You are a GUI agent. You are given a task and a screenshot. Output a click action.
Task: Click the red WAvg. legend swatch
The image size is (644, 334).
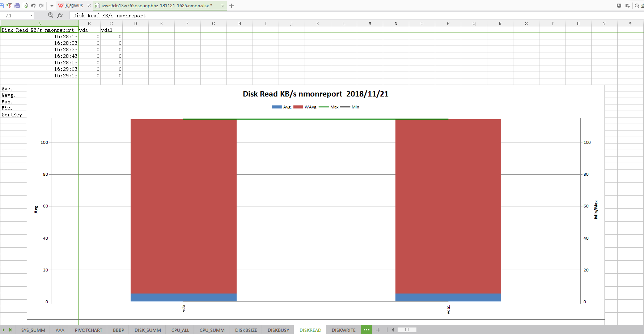[x=298, y=107]
